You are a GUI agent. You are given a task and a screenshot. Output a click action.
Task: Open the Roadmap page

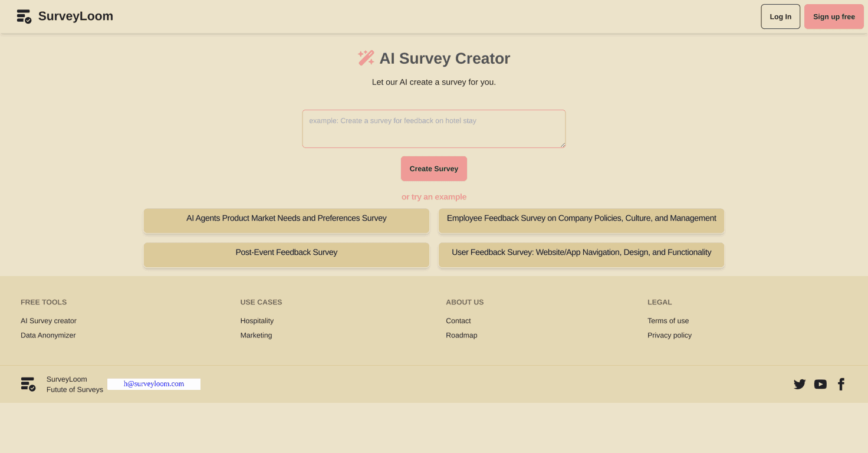(x=461, y=335)
